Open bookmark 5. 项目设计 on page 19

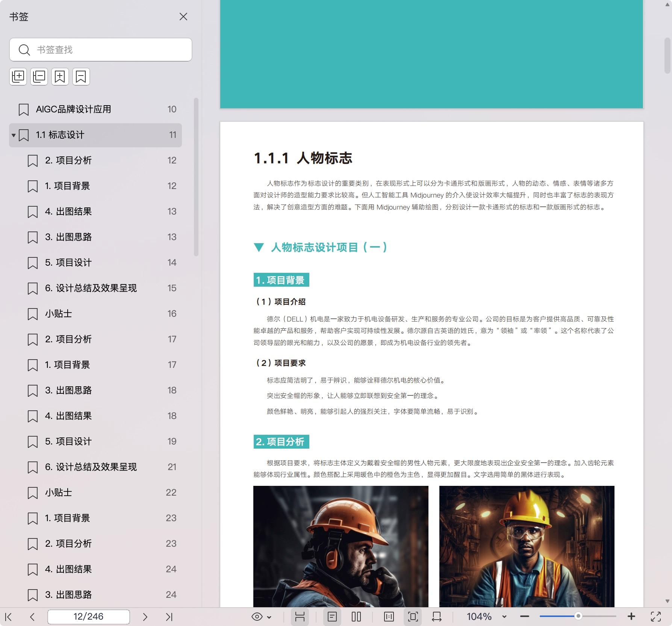(95, 442)
